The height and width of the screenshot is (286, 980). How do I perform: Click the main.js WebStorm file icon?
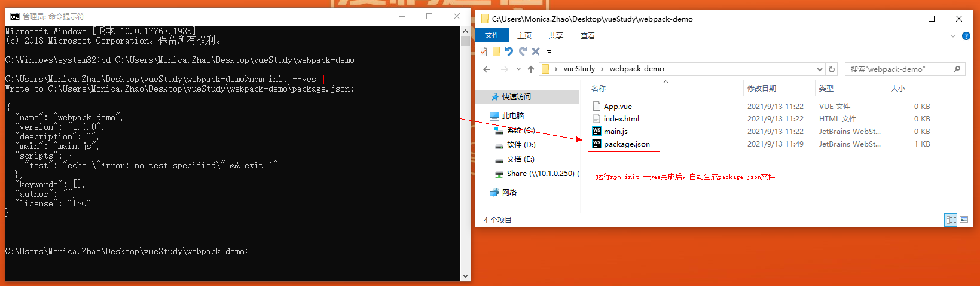[596, 131]
